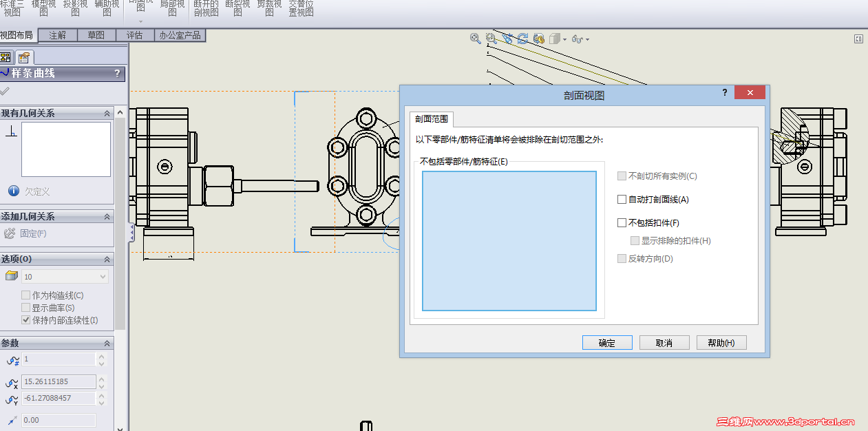Select the 剖面范围 tab in dialog
Screen dimensions: 868x431
tap(432, 119)
